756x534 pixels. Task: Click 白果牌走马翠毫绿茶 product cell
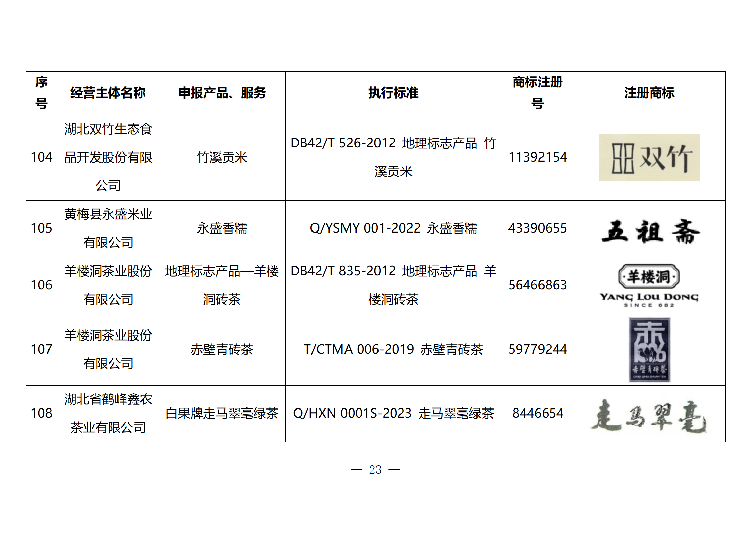tap(222, 414)
